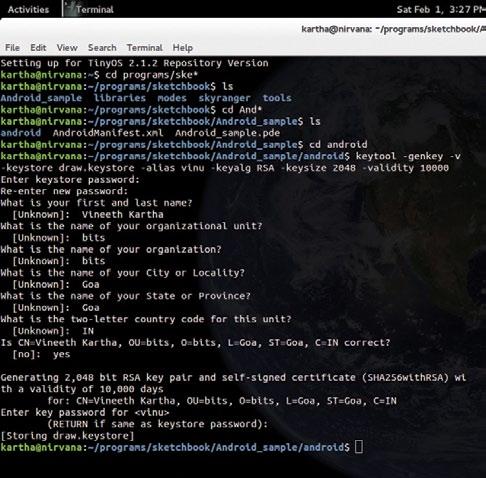Click the libraries directory in ls output

point(119,98)
